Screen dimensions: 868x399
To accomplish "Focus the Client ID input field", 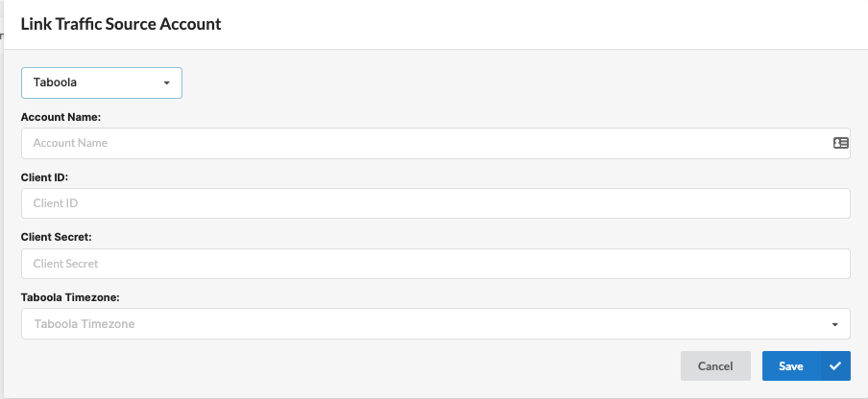I will pos(436,203).
